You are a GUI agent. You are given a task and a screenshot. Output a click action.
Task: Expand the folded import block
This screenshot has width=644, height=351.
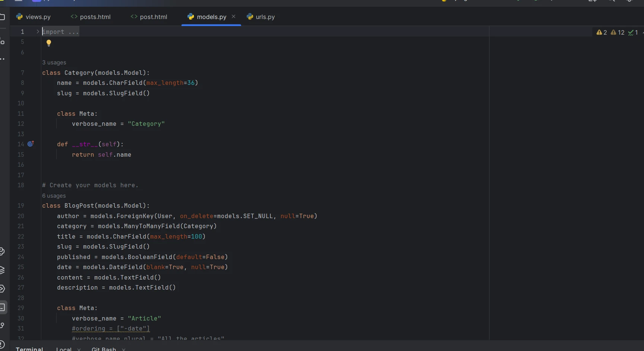[38, 32]
